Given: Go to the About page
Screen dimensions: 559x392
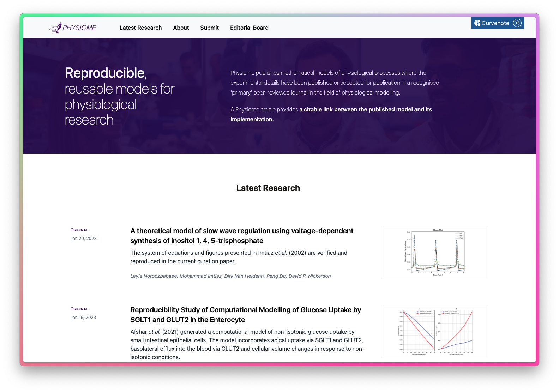Looking at the screenshot, I should [x=181, y=28].
